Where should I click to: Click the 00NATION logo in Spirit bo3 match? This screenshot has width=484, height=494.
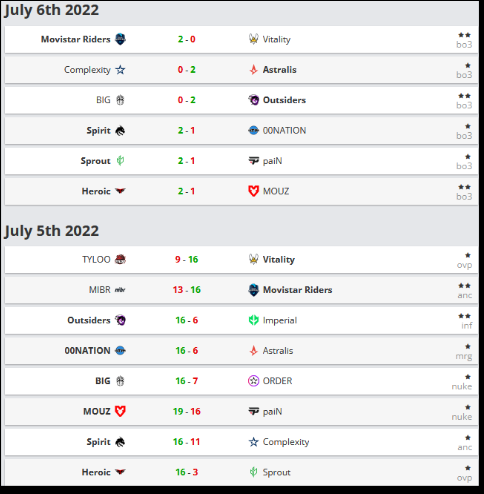coord(254,130)
